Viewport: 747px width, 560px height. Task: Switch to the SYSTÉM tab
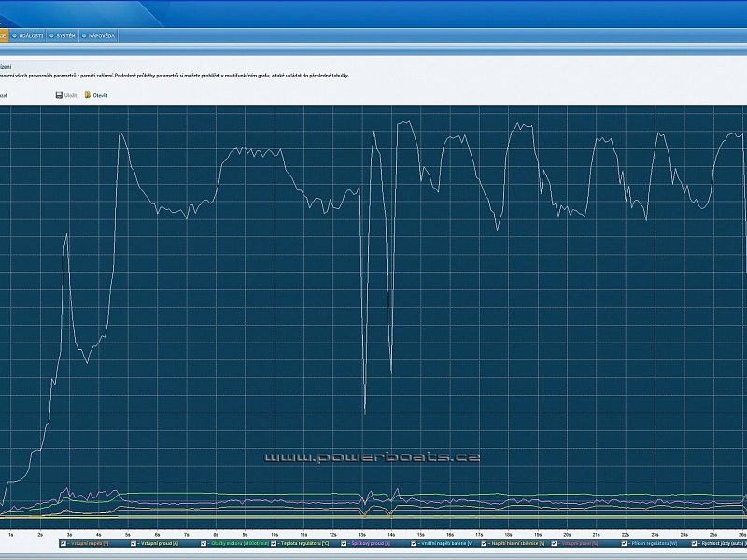click(63, 35)
